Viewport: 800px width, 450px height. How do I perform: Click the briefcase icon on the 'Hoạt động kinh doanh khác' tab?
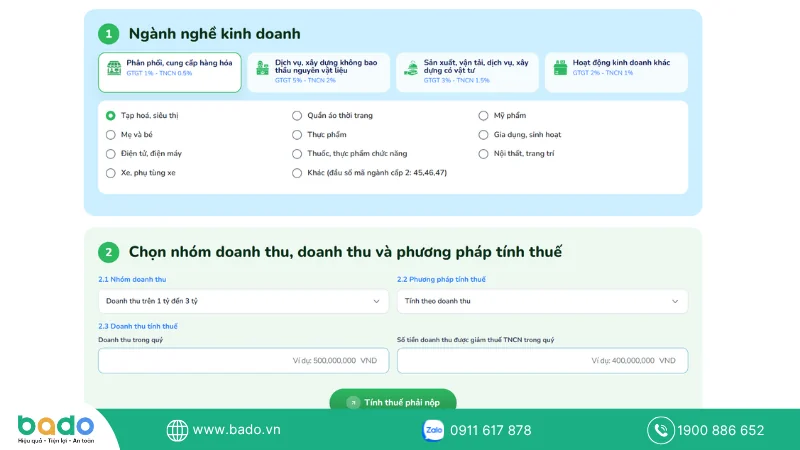point(560,68)
